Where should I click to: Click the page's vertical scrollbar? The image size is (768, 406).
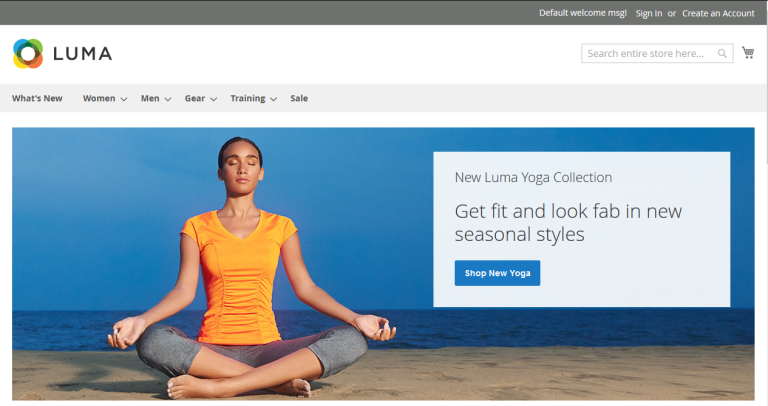764,200
